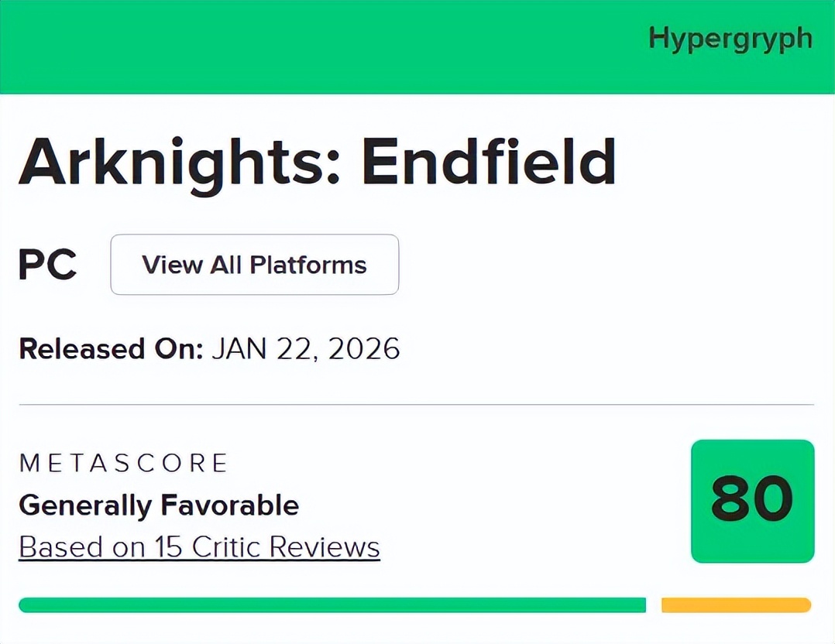The height and width of the screenshot is (644, 835).
Task: Click the METASCORE heading
Action: point(123,463)
